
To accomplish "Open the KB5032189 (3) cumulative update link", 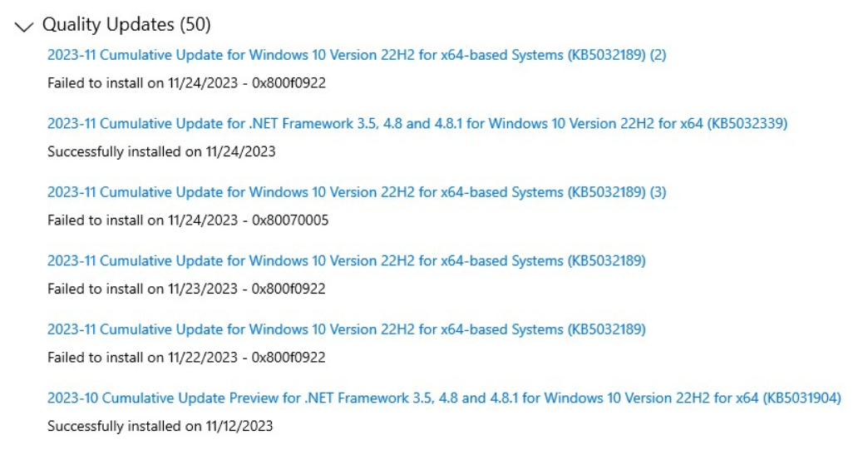I will tap(357, 192).
